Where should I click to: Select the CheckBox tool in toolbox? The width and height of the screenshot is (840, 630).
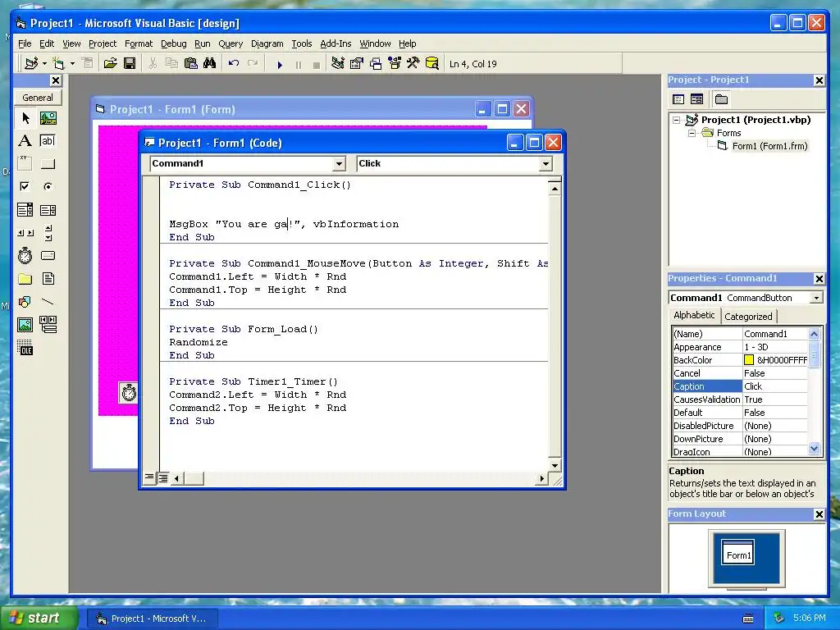pos(25,186)
